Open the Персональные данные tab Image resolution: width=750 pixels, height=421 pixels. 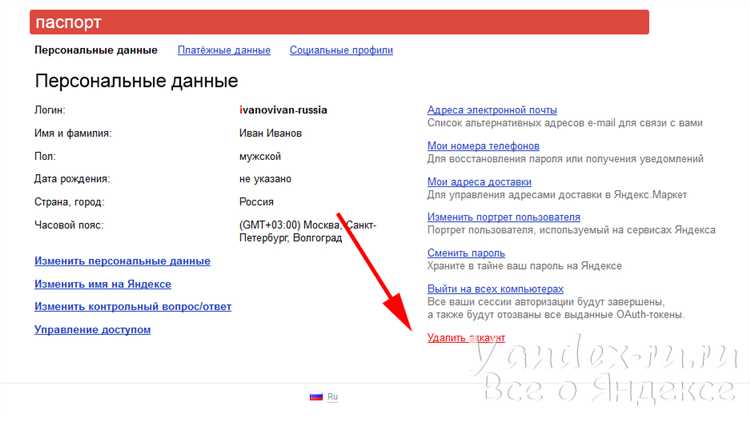click(x=96, y=50)
